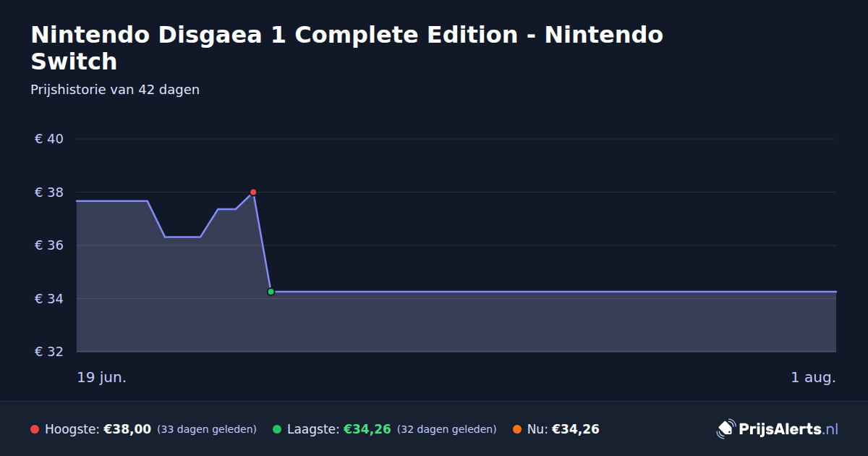The width and height of the screenshot is (868, 456).
Task: Click the Prijshistorie van 42 dagen subtitle
Action: click(115, 90)
